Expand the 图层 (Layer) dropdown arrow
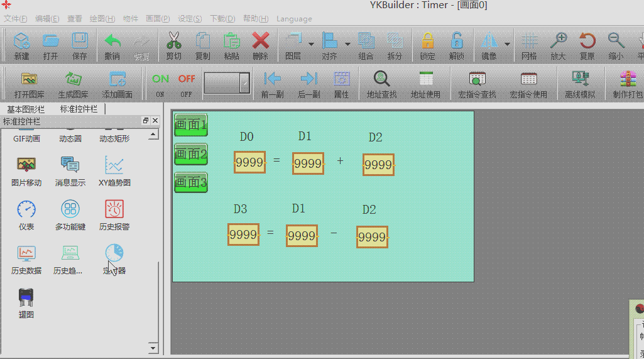Image resolution: width=644 pixels, height=359 pixels. 311,44
